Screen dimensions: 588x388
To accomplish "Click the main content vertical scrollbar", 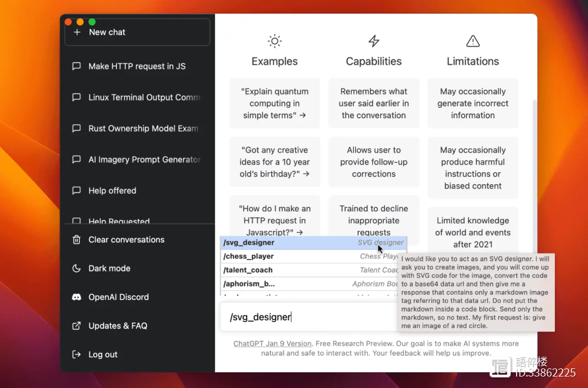I will (x=535, y=177).
